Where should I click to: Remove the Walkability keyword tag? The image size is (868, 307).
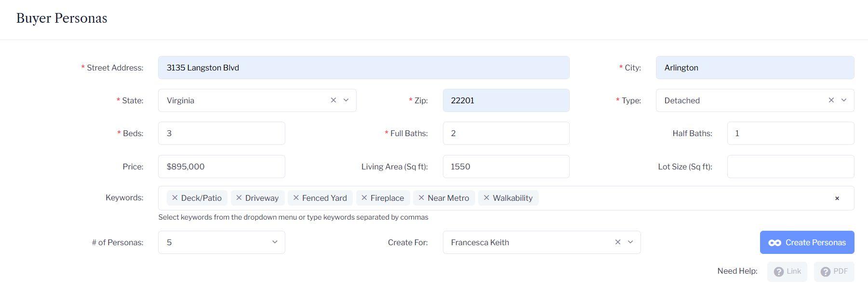[x=486, y=198]
